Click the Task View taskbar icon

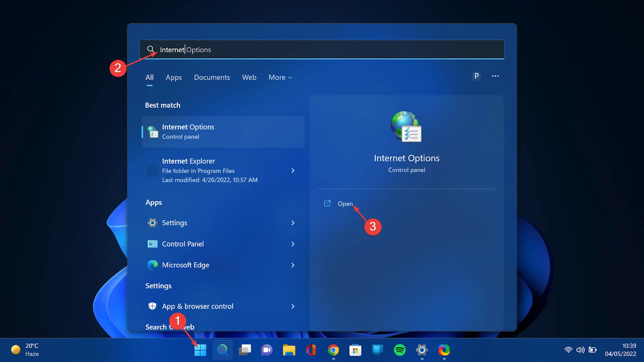(244, 350)
